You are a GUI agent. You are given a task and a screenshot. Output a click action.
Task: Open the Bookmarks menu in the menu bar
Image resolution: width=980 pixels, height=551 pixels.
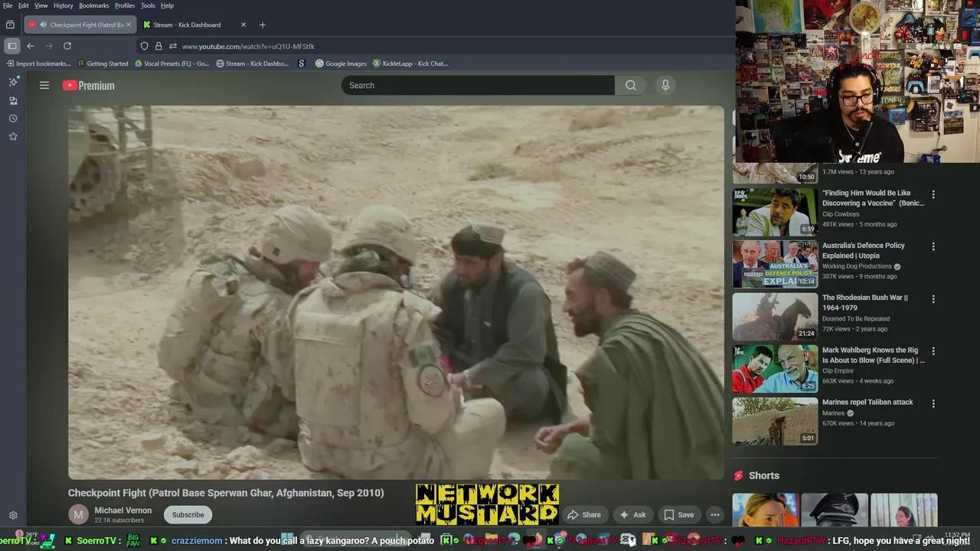coord(93,5)
